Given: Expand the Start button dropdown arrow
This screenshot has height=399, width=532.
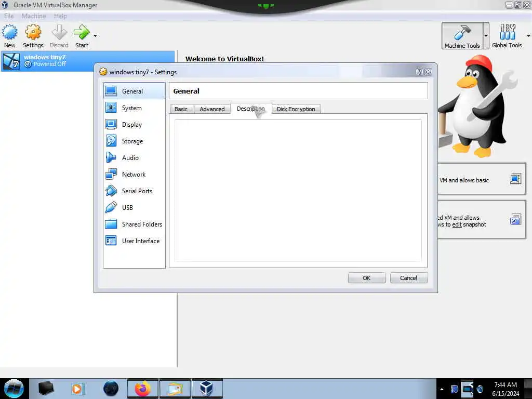Looking at the screenshot, I should (x=96, y=36).
